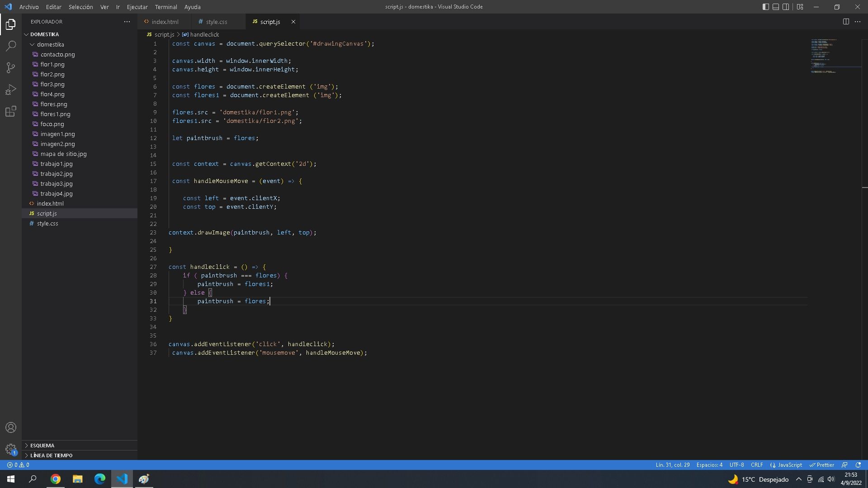Viewport: 868px width, 488px height.
Task: Close the script.js tab
Action: (x=293, y=22)
